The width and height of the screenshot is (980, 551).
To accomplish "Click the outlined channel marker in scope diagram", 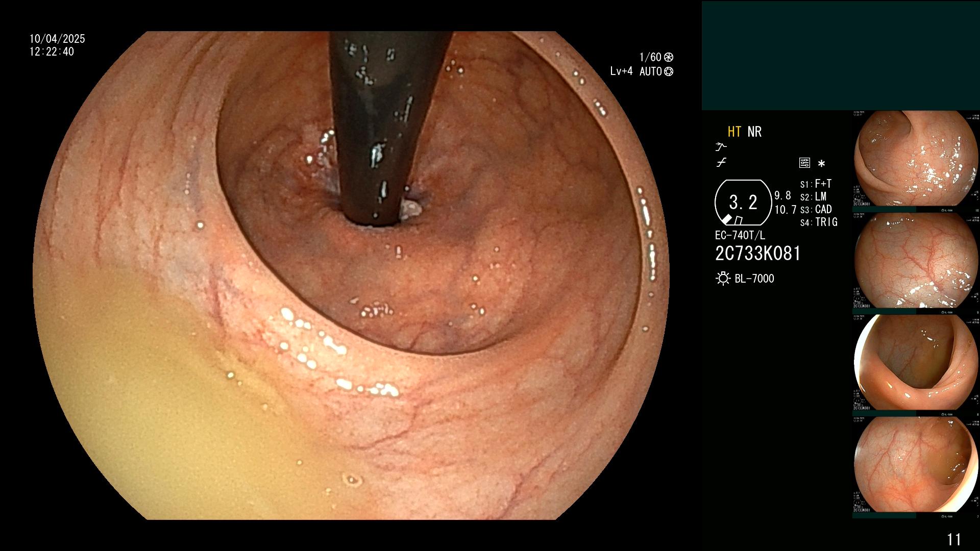I will (739, 220).
